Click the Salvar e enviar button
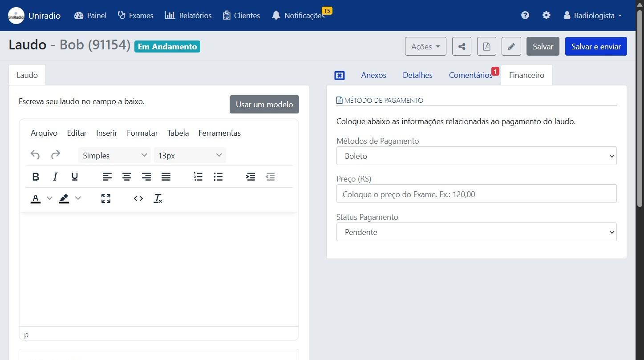The image size is (644, 360). tap(595, 46)
